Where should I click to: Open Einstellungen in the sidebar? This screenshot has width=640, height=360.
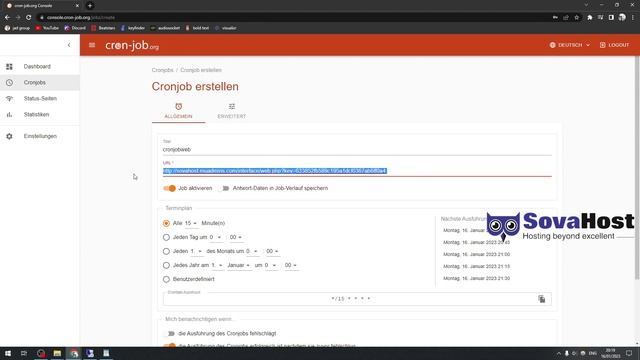pos(40,136)
